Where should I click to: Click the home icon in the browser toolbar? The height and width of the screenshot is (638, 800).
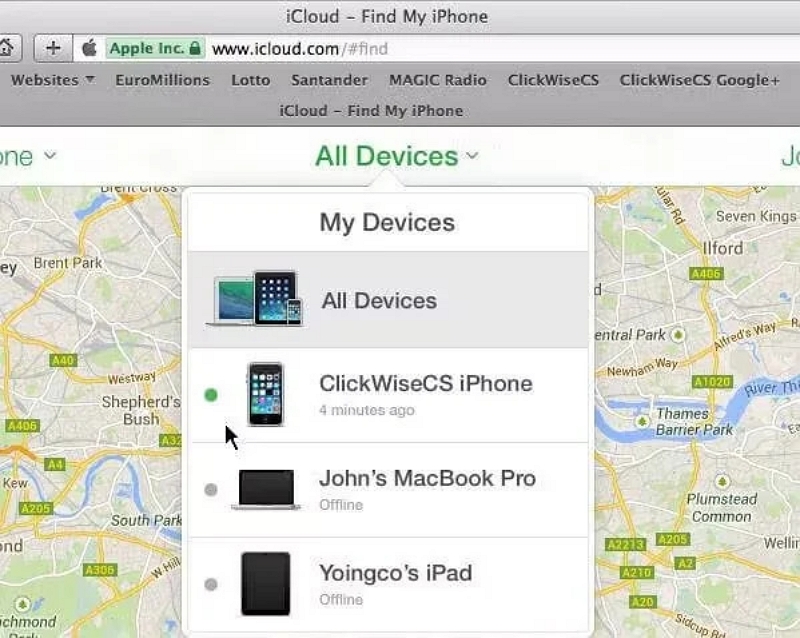(8, 46)
